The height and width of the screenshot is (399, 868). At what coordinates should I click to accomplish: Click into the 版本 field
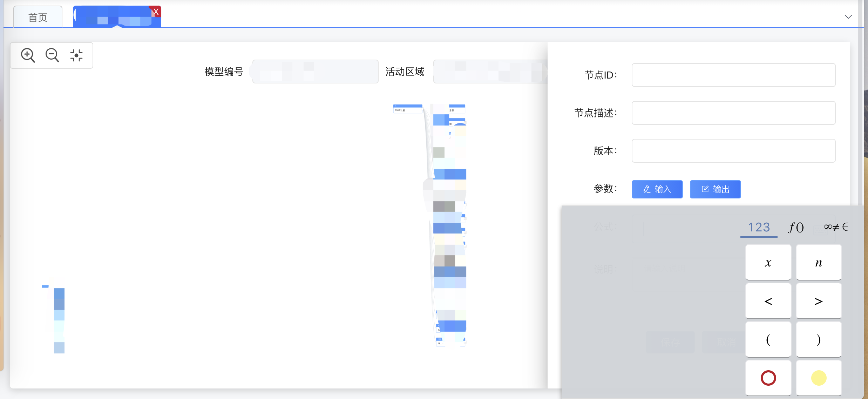coord(733,151)
